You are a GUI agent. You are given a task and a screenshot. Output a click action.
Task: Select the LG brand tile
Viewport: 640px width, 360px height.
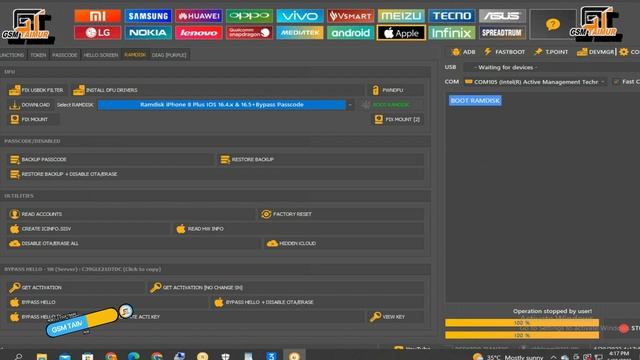coord(98,33)
